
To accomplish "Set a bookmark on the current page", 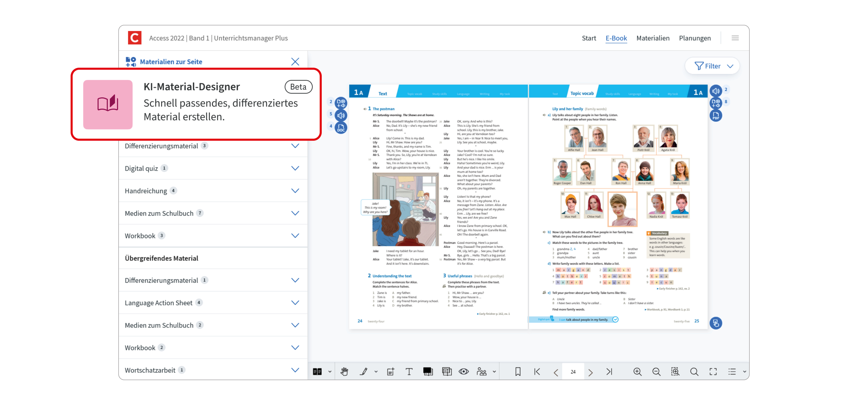I will (x=518, y=371).
